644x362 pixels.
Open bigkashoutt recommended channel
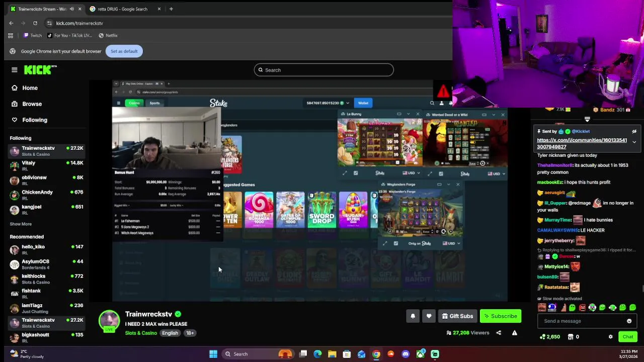[46, 337]
